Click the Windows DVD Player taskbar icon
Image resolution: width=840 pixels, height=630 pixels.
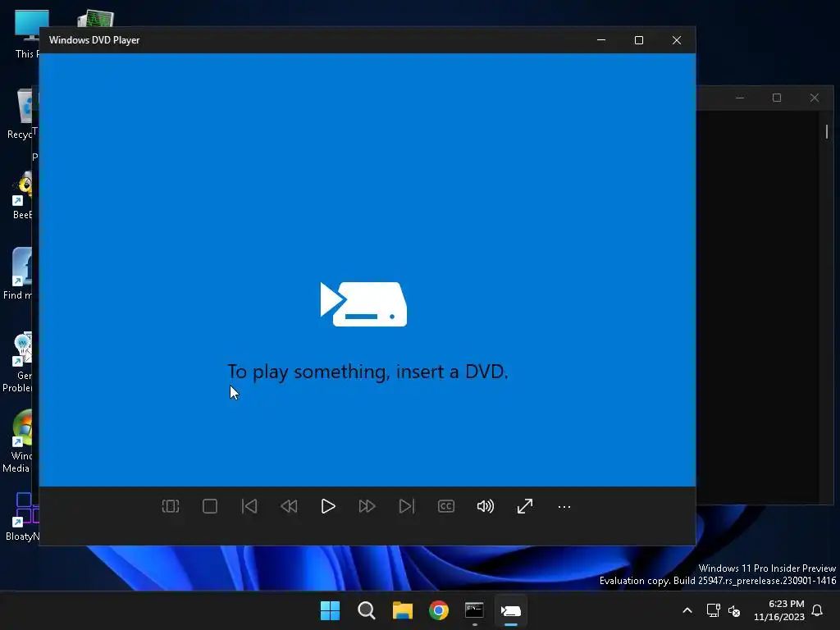(x=510, y=610)
